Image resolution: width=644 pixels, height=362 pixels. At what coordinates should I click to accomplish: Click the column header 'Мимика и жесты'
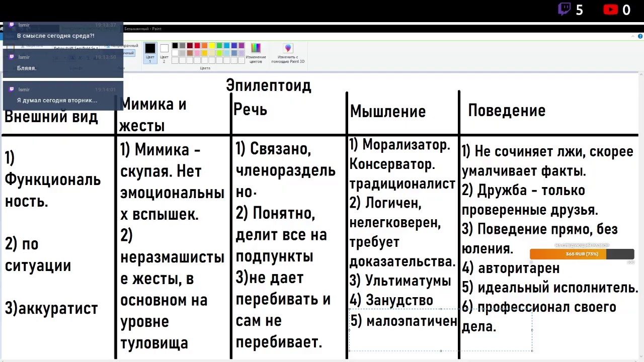(152, 115)
